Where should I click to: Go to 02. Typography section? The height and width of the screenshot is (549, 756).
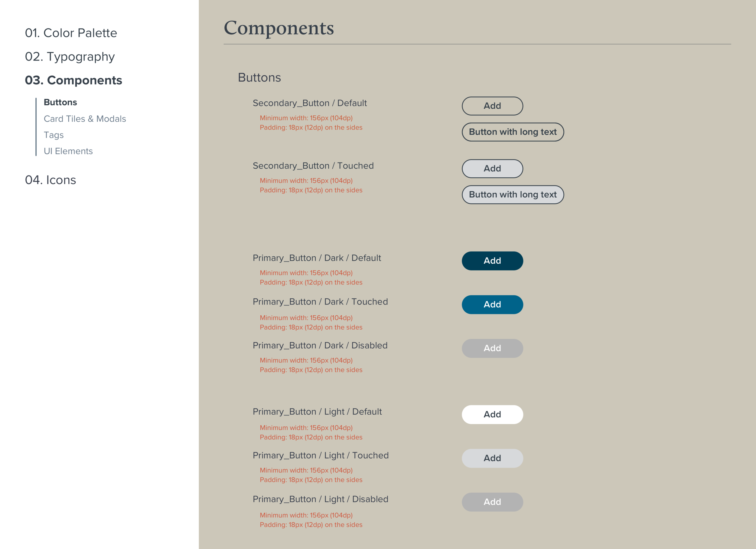pyautogui.click(x=70, y=57)
